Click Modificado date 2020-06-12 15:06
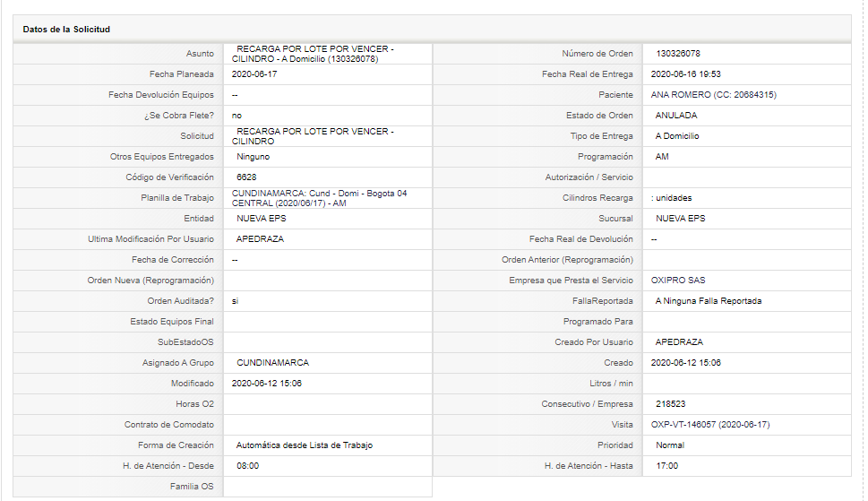This screenshot has height=501, width=868. (267, 383)
